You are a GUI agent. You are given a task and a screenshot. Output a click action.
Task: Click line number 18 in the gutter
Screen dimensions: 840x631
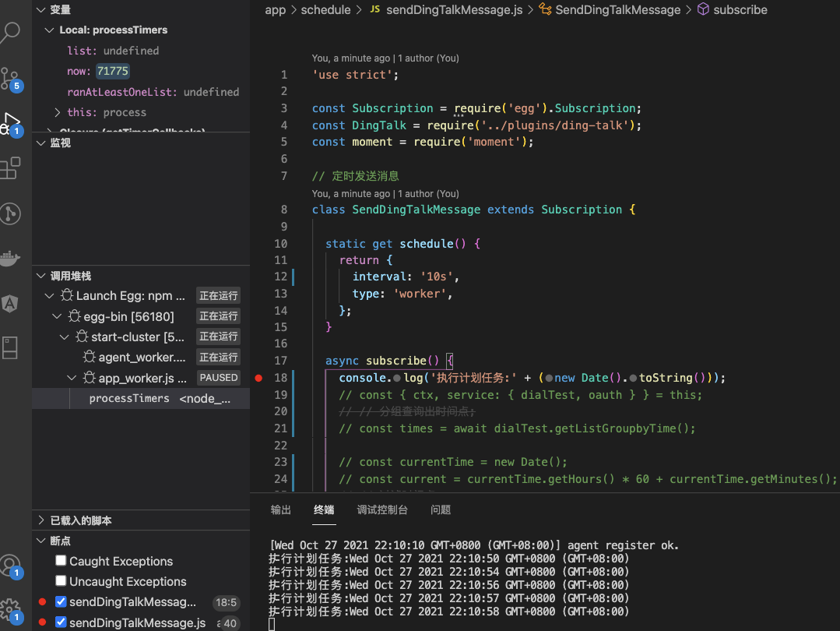(x=281, y=378)
